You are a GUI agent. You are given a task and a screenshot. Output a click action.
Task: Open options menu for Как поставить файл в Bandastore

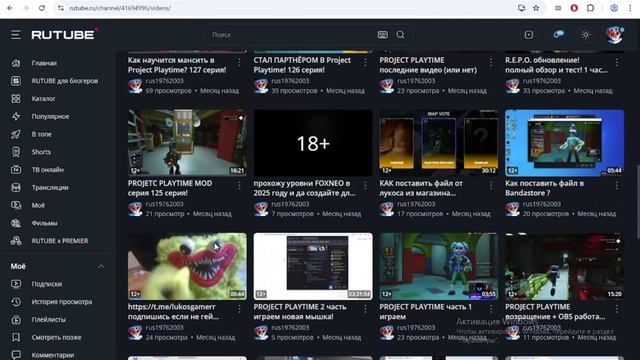617,186
